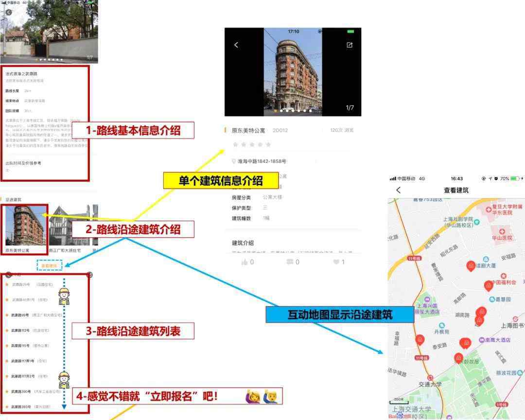The height and width of the screenshot is (420, 525).
Task: Tap the 上海交通大学 label on map
Action: [412, 409]
